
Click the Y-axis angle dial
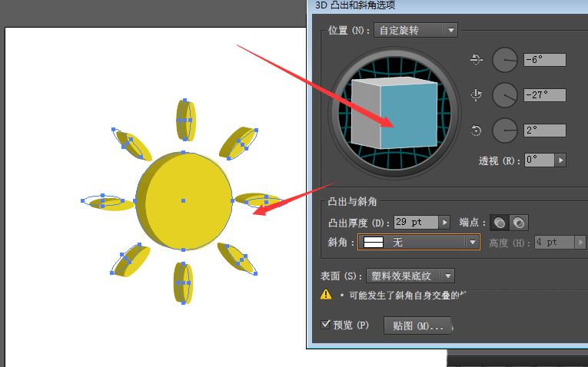[505, 95]
